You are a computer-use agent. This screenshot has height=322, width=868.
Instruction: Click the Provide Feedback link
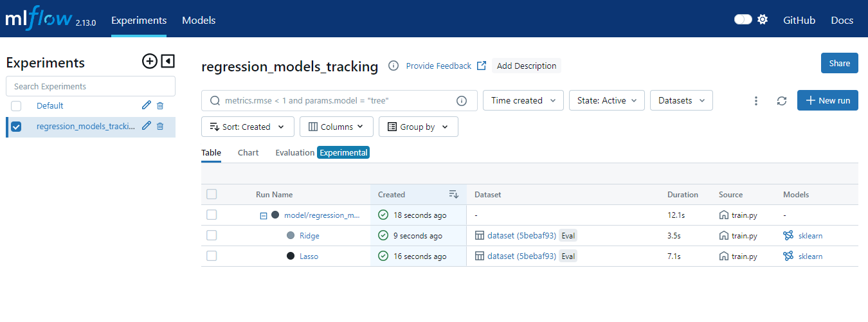click(x=439, y=66)
